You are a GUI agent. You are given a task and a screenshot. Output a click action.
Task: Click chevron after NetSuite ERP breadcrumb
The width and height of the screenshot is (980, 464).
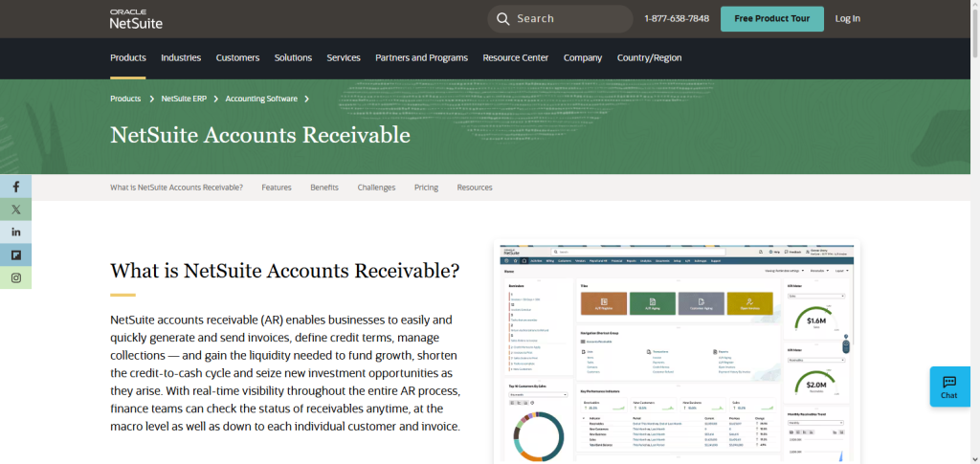tap(215, 99)
